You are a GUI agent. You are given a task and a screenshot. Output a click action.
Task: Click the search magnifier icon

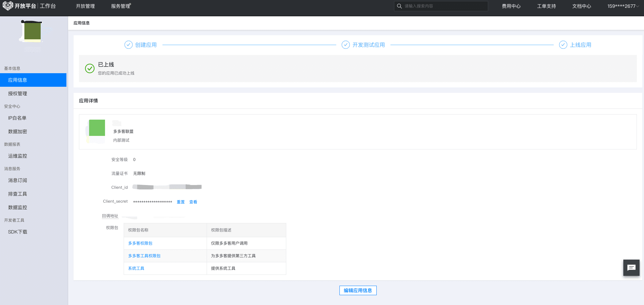399,6
